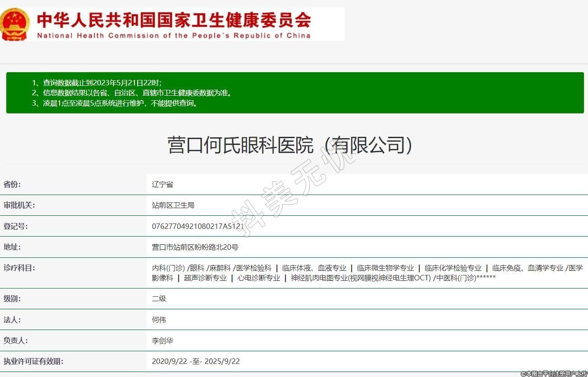Click the responsible person name 李剑华
Image resolution: width=588 pixels, height=377 pixels.
(162, 340)
